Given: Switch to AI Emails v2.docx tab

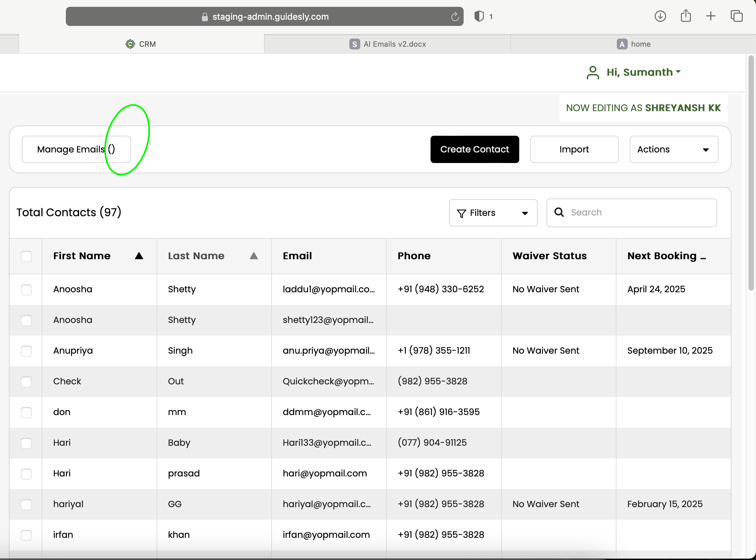Looking at the screenshot, I should pos(388,44).
